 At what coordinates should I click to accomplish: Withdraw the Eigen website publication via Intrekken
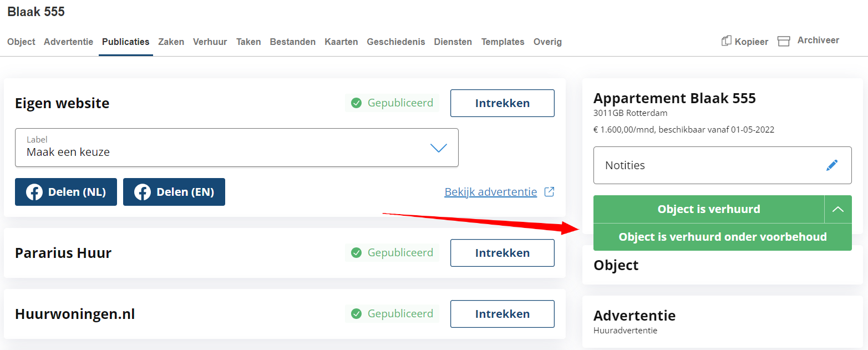(502, 103)
